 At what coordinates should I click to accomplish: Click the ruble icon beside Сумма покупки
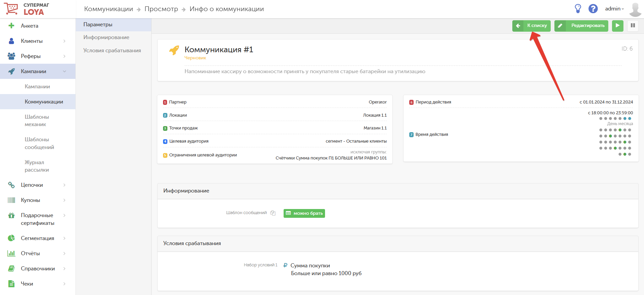(x=285, y=265)
